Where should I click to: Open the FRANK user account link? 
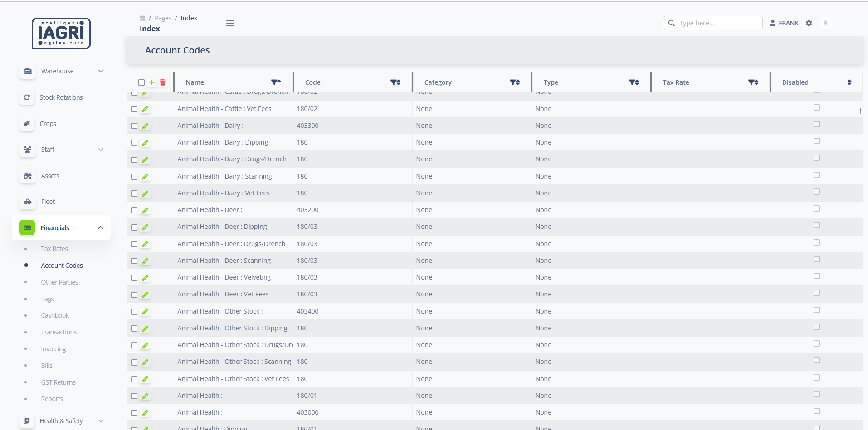785,23
